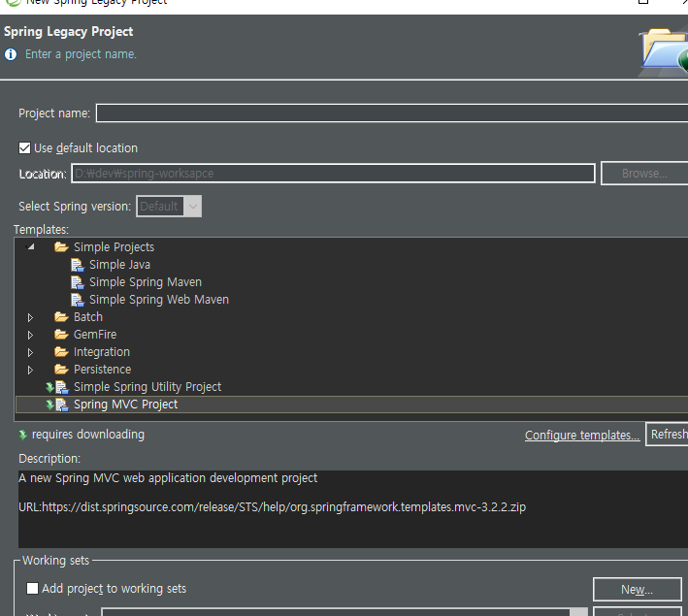Viewport: 688px width, 616px height.
Task: Select the GemFire folder label
Action: [x=95, y=335]
